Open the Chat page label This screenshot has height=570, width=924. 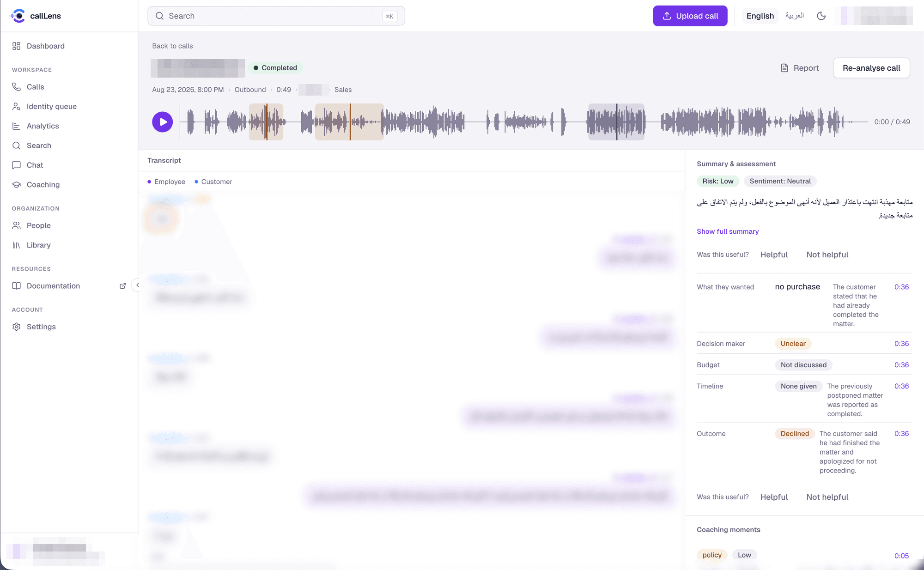(x=35, y=165)
